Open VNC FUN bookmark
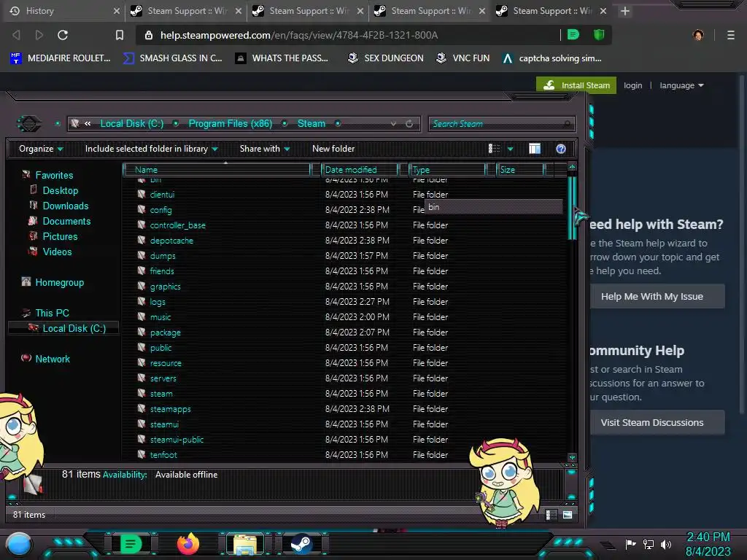This screenshot has width=747, height=560. [x=463, y=58]
